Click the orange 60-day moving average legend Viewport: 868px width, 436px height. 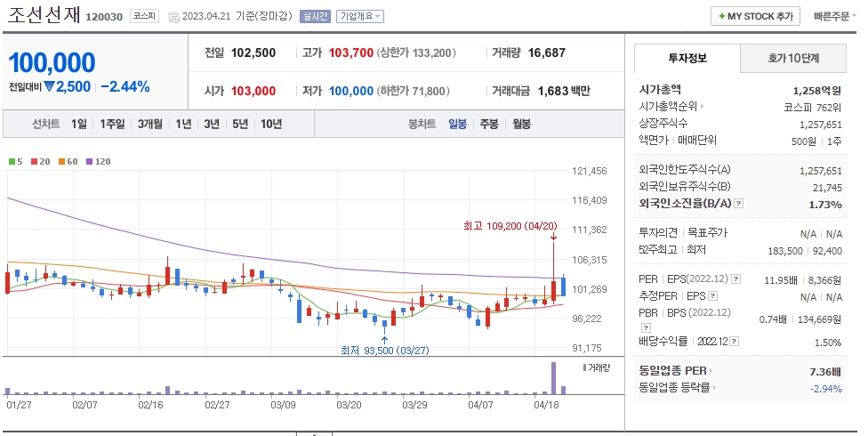coord(68,161)
